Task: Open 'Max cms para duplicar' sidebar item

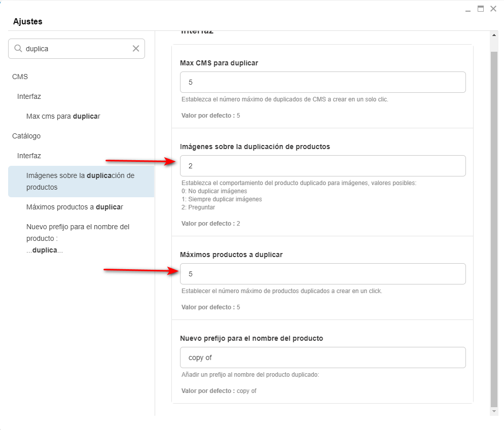Action: [63, 116]
